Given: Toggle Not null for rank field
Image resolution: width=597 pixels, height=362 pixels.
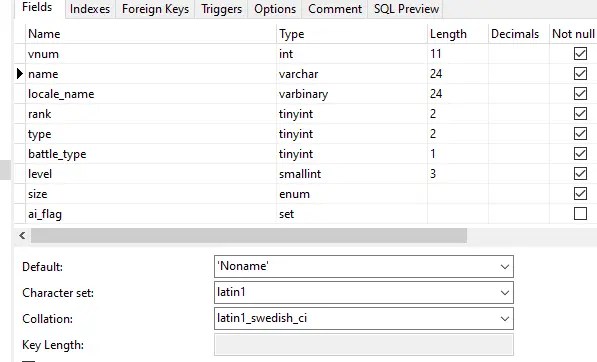Looking at the screenshot, I should 580,113.
